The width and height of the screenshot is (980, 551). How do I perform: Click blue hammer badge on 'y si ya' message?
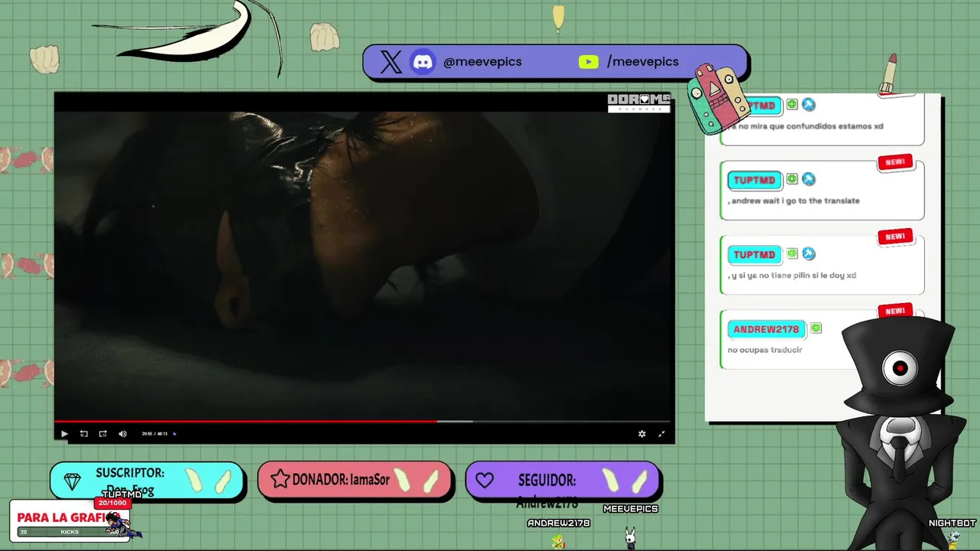coord(808,253)
